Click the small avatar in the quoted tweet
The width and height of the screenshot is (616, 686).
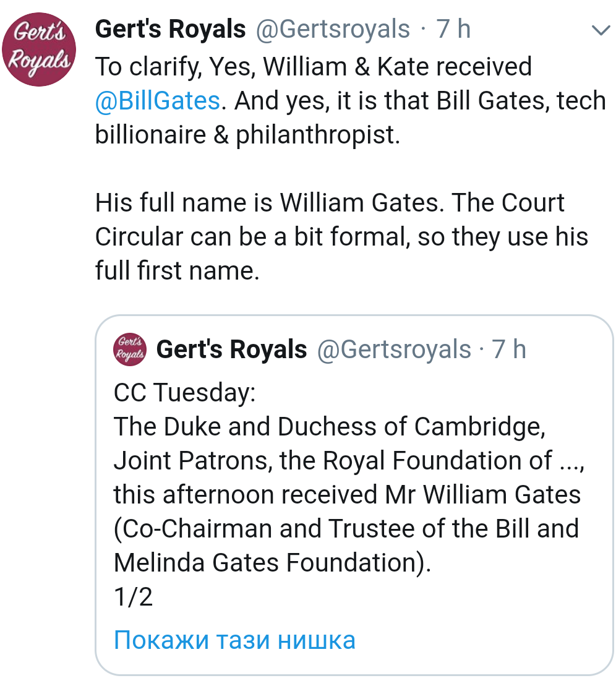(x=130, y=350)
